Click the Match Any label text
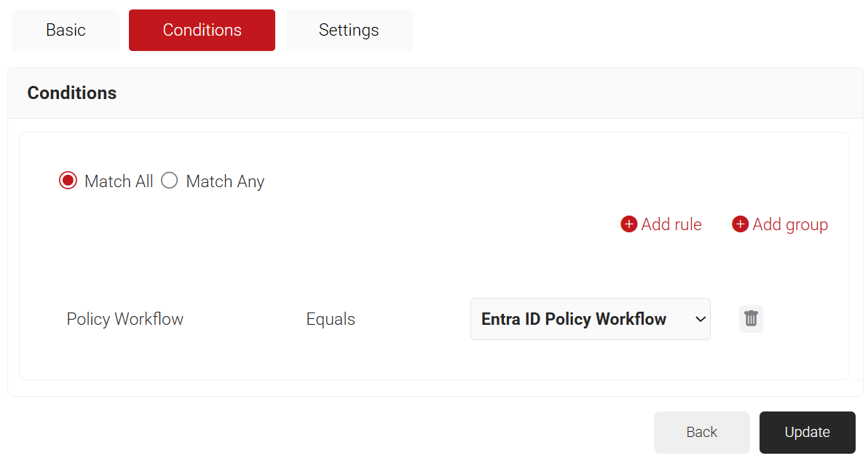 point(225,181)
